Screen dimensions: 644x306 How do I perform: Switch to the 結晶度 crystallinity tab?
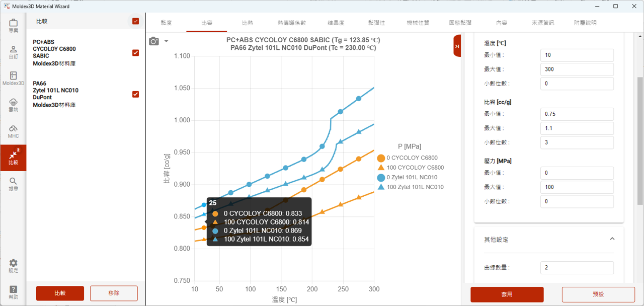(x=336, y=23)
